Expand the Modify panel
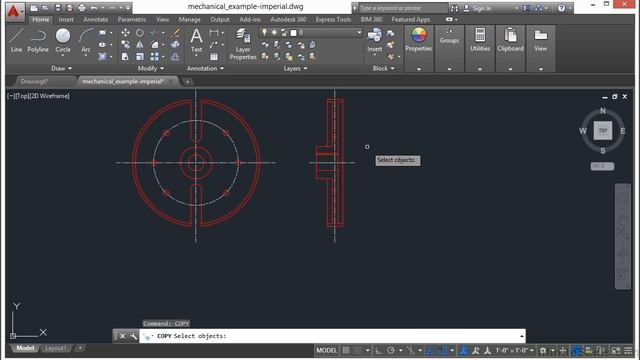 pyautogui.click(x=151, y=68)
